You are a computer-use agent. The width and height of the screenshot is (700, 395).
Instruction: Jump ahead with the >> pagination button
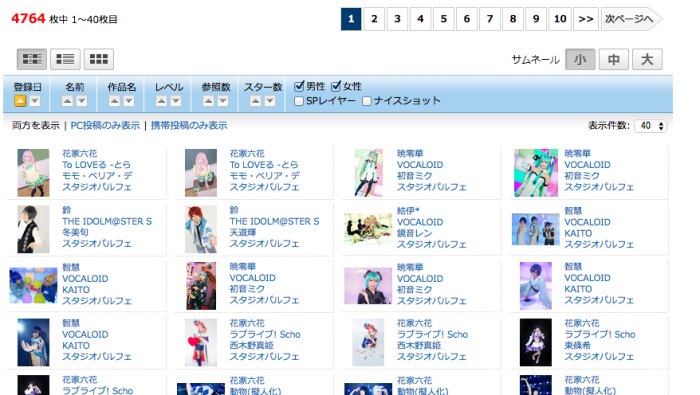pos(586,19)
